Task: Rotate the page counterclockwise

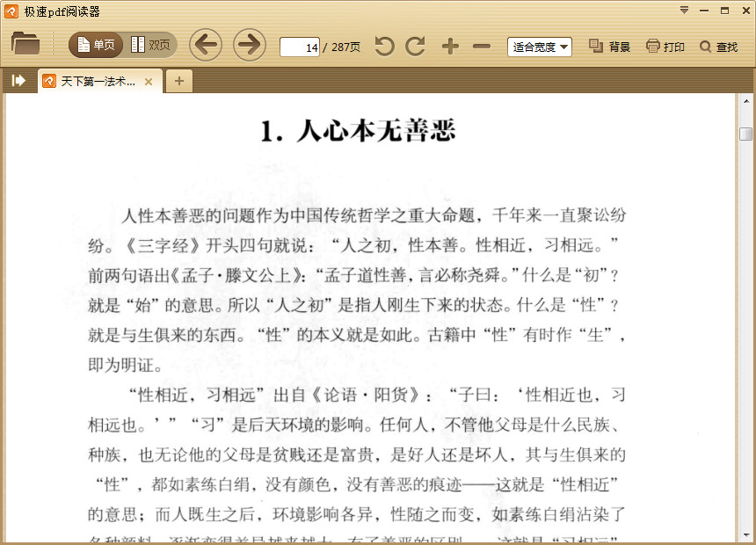Action: 383,45
